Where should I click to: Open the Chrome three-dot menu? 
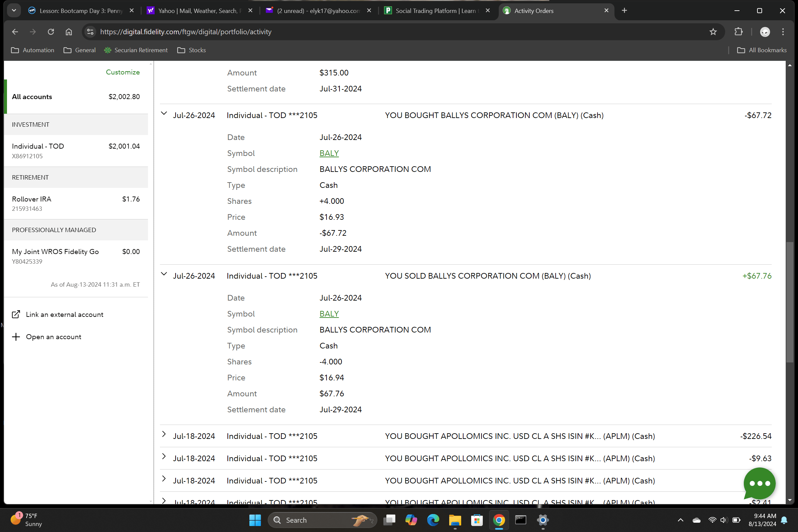[x=783, y=32]
